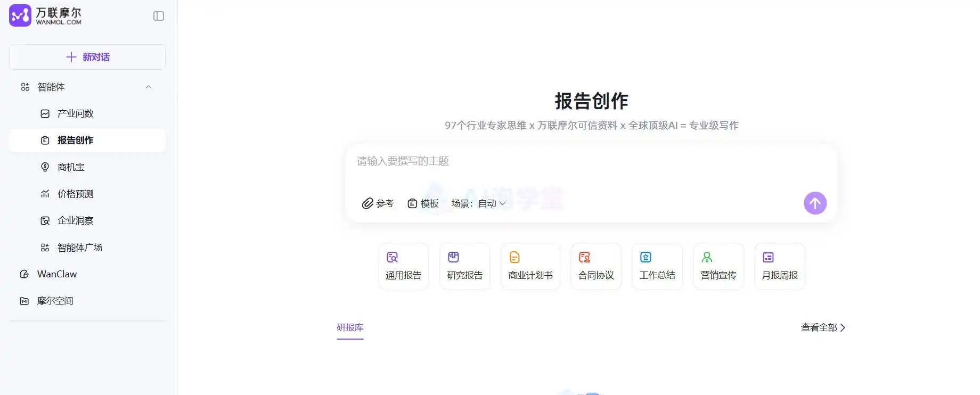Switch to the 研报库 tab
Screen dimensions: 980x395
(x=350, y=327)
